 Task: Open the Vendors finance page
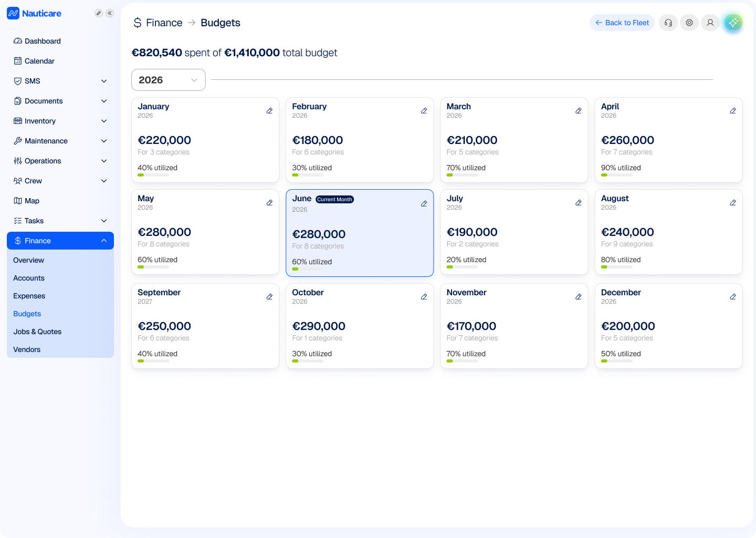point(27,349)
